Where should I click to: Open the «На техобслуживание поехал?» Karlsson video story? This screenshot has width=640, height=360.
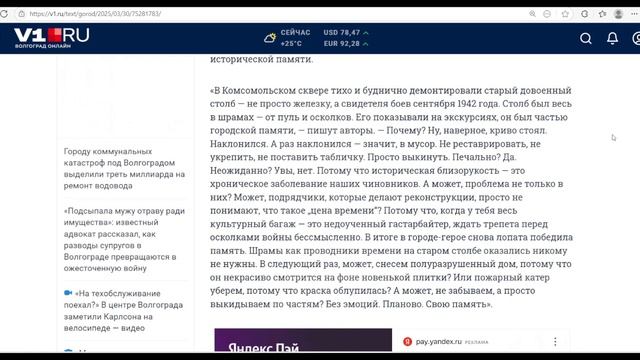tap(124, 311)
